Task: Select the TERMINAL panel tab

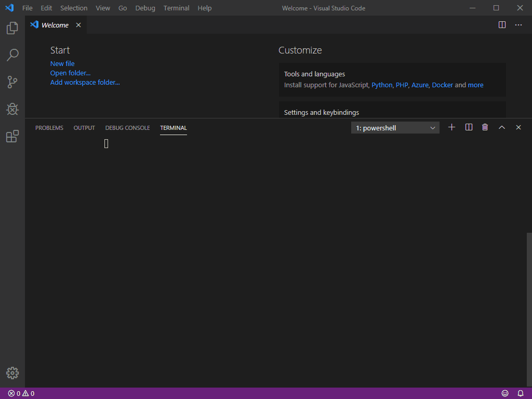Action: pyautogui.click(x=174, y=128)
